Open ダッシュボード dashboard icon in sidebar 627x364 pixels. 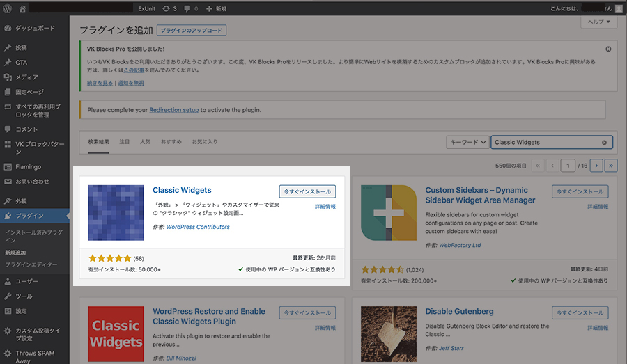click(8, 28)
